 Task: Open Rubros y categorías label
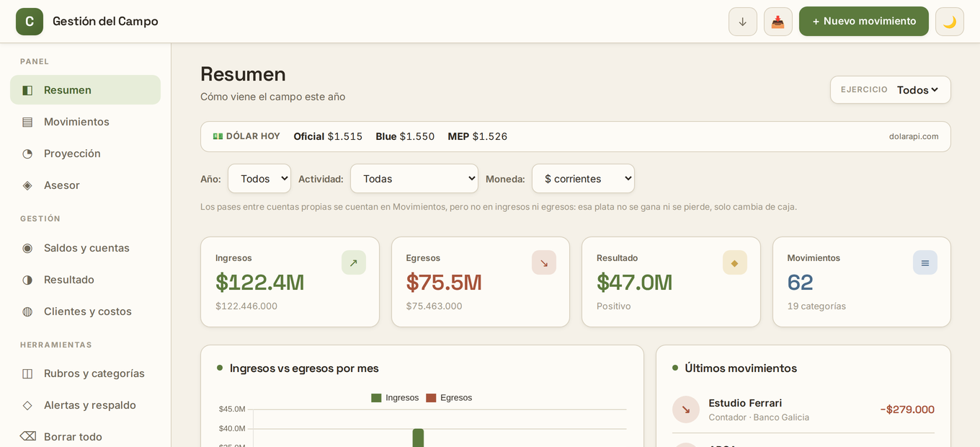pyautogui.click(x=94, y=373)
